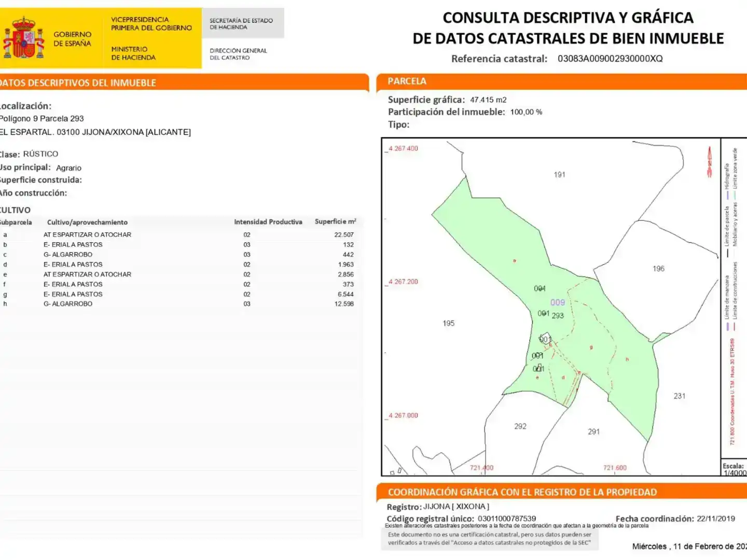This screenshot has height=560, width=747.
Task: Click the title 'CONSULTA DESCRIPTIVA Y GRÁFICA'
Action: 568,18
